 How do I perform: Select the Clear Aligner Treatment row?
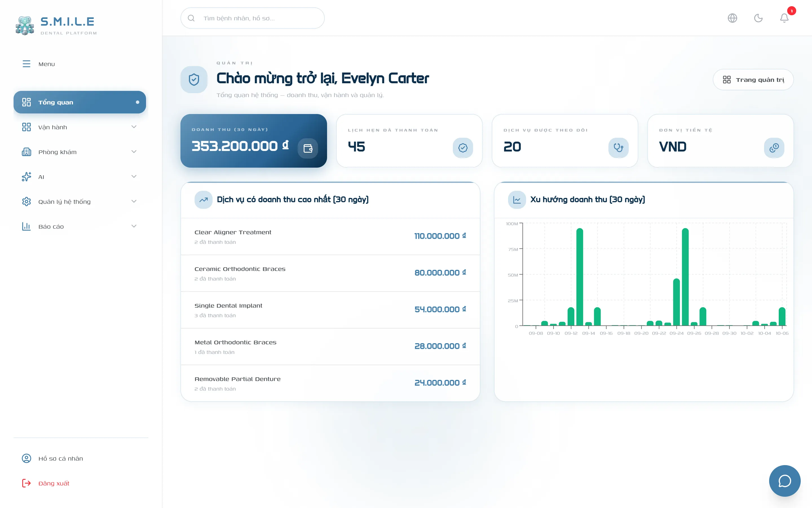pyautogui.click(x=330, y=237)
